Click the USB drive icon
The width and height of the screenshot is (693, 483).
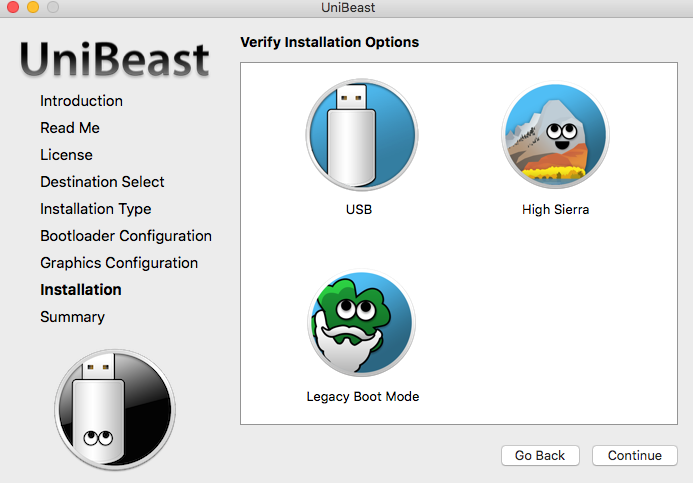[x=361, y=135]
